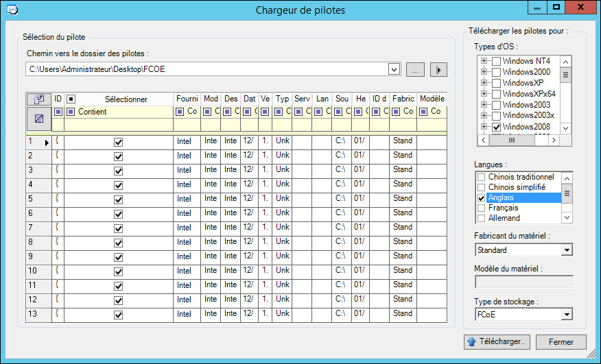Viewport: 601px width, 364px height.
Task: Click the application icon in title bar
Action: tap(11, 9)
